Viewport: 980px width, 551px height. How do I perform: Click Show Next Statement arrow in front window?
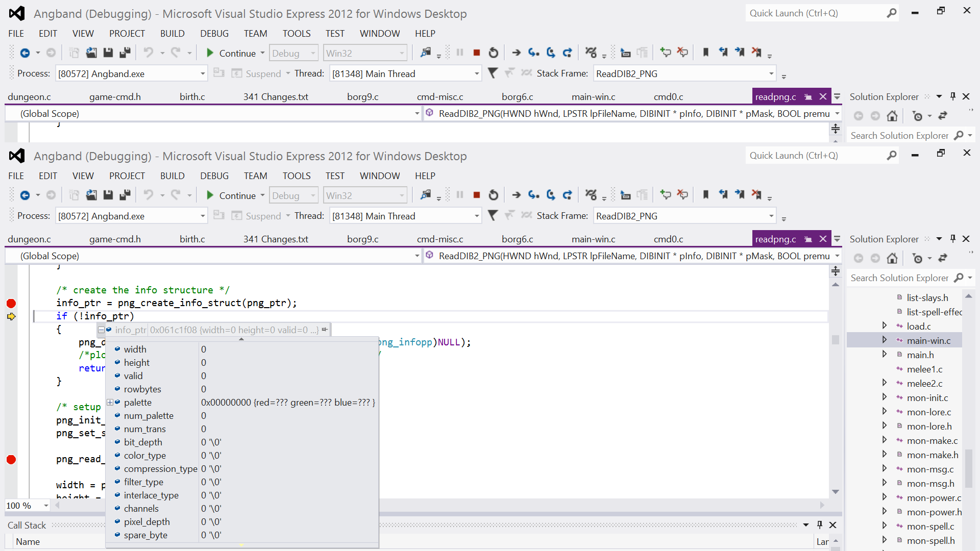click(517, 195)
